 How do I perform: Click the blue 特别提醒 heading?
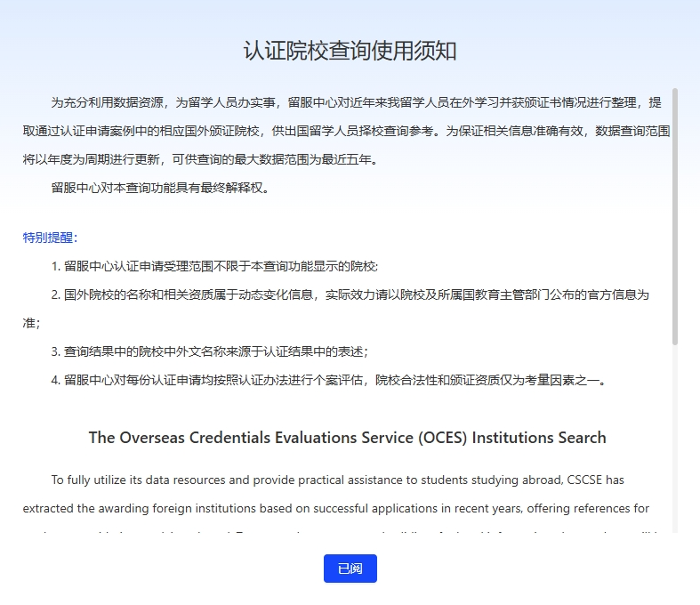[50, 238]
